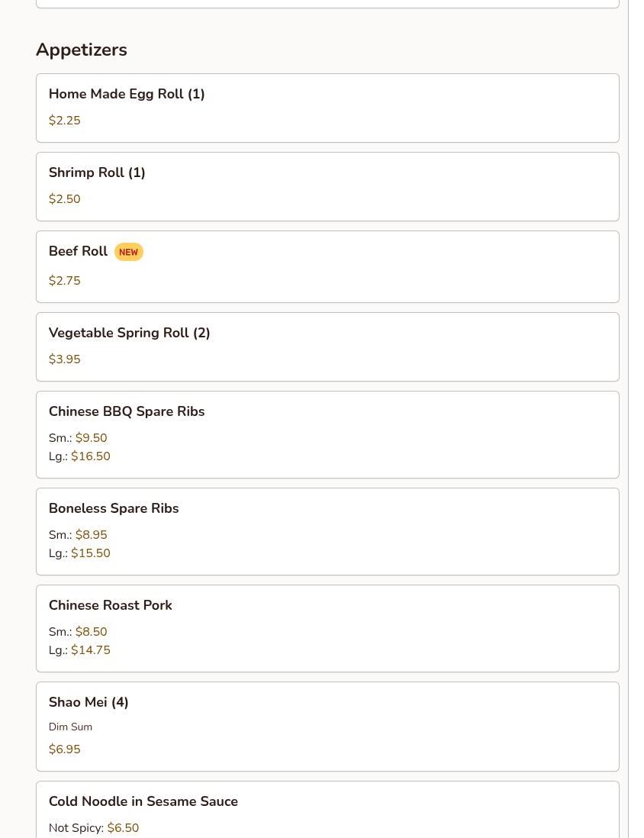644x838 pixels.
Task: Choose Chinese Roast Pork large $14.75
Action: [79, 650]
